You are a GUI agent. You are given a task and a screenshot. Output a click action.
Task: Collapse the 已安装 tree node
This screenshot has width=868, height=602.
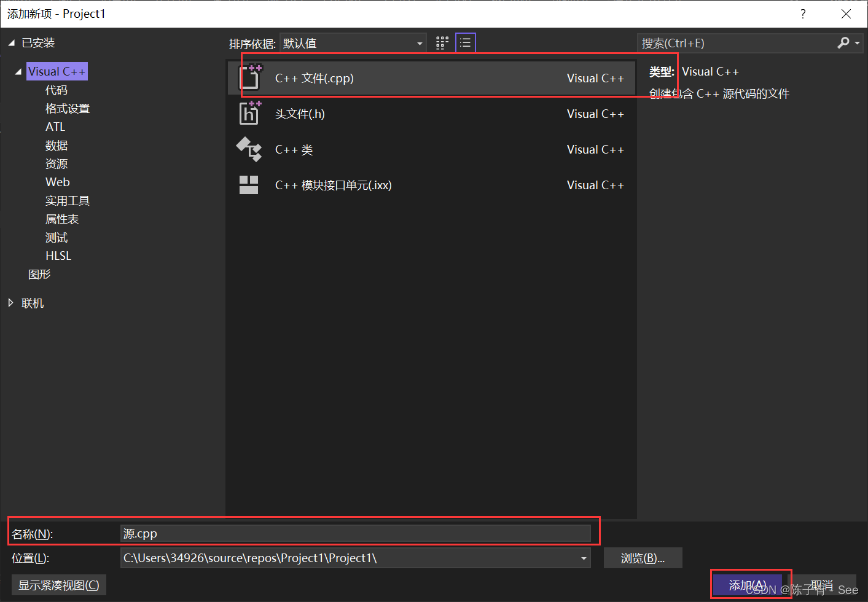(11, 43)
